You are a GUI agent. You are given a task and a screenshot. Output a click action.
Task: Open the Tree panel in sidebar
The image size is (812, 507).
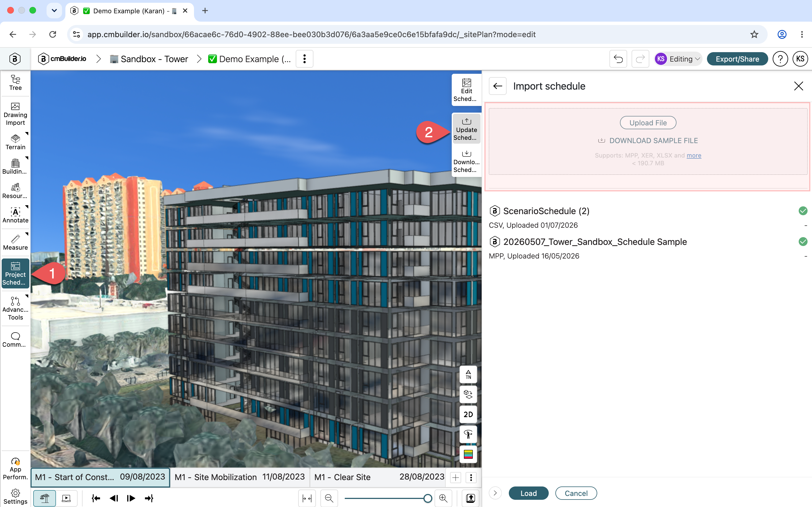[x=16, y=83]
